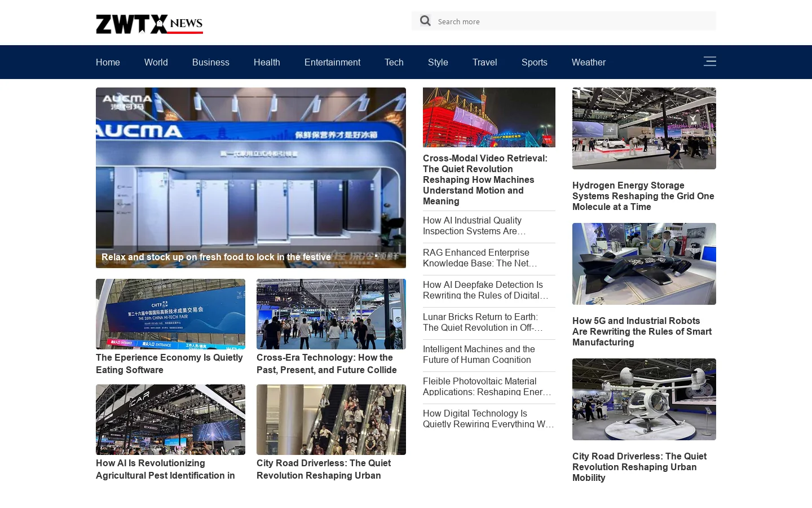812x508 pixels.
Task: Read 'How Digital Technology Is Quietly Rewiring' article
Action: (488, 419)
